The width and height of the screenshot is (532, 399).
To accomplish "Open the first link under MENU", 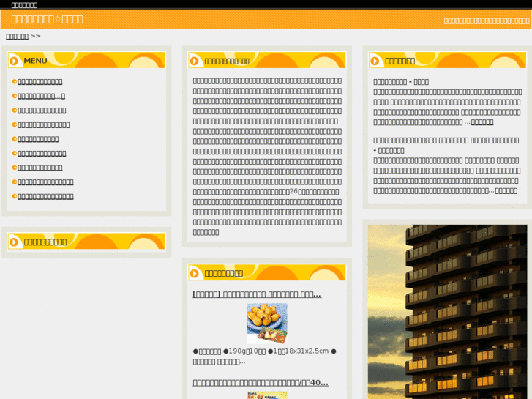I will point(40,82).
